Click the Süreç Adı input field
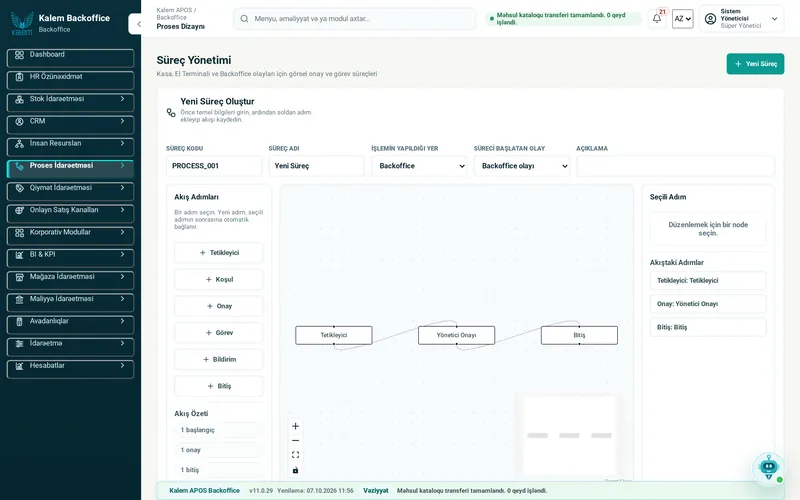The width and height of the screenshot is (800, 500). click(x=316, y=166)
